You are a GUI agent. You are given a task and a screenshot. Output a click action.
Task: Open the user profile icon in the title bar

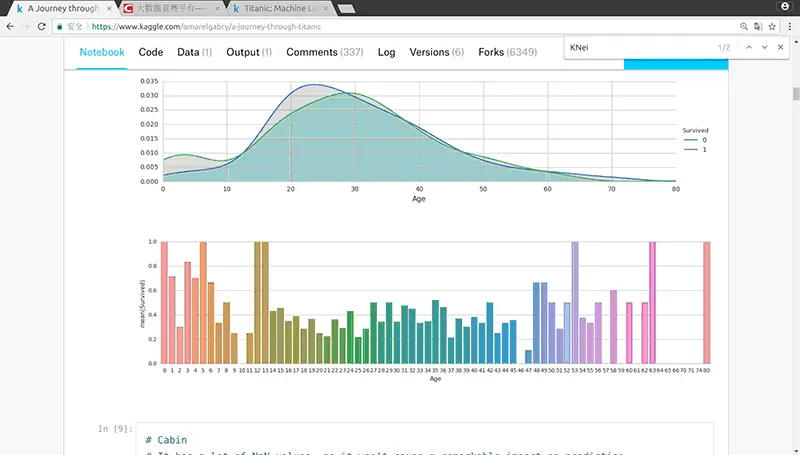point(785,6)
